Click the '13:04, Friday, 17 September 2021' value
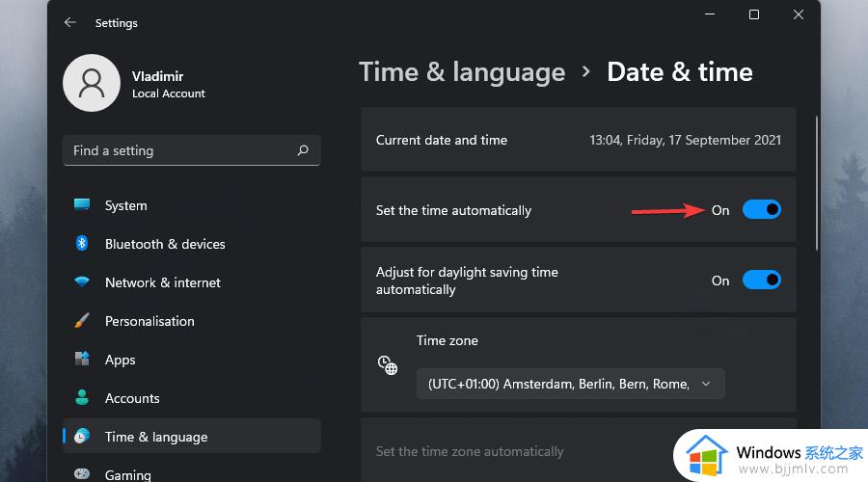This screenshot has height=482, width=868. [x=686, y=140]
